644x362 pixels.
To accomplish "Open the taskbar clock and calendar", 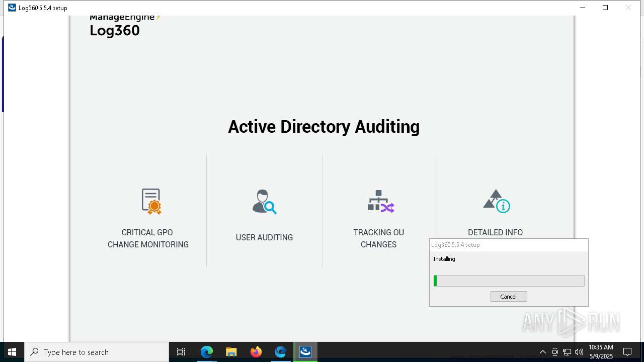I will 601,352.
